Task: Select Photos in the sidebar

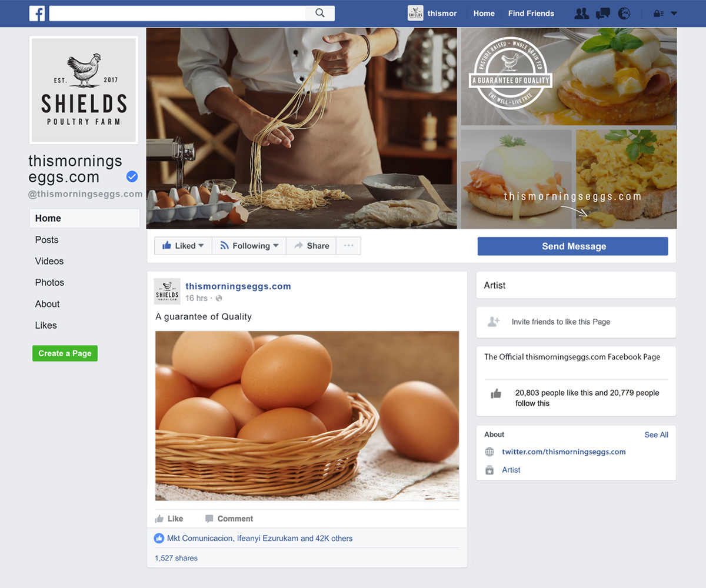Action: click(x=49, y=282)
